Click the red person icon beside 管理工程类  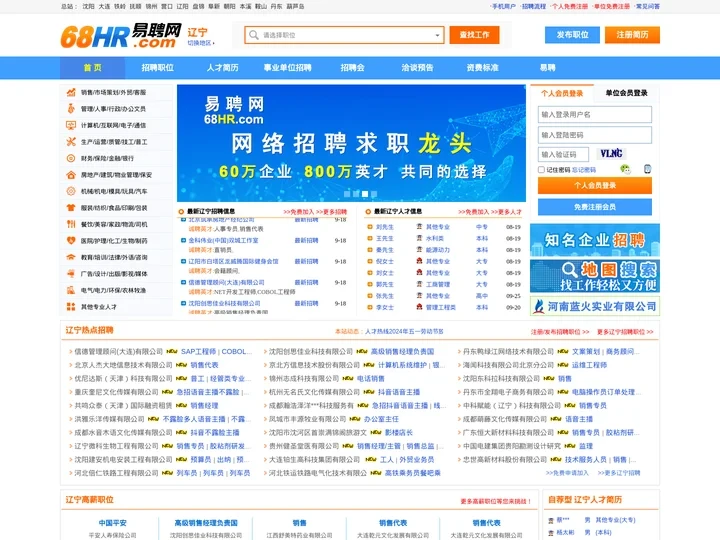tap(419, 307)
